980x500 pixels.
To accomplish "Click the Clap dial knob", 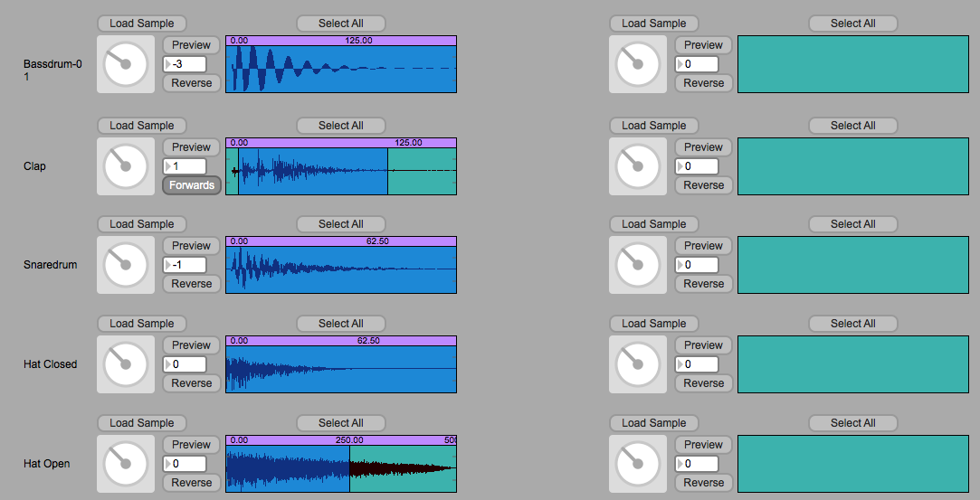I will tap(126, 166).
